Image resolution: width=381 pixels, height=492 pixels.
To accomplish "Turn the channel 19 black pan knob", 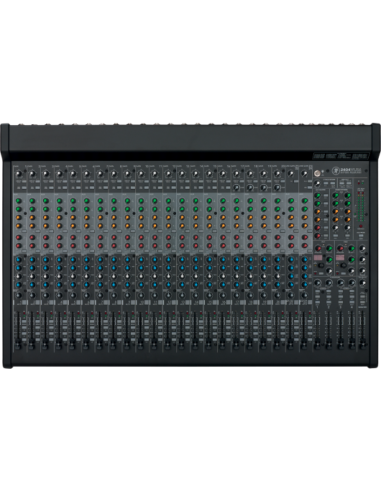I will (264, 296).
